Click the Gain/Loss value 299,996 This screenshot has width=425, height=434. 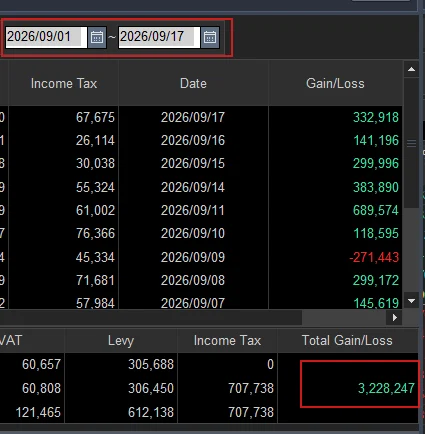coord(376,163)
